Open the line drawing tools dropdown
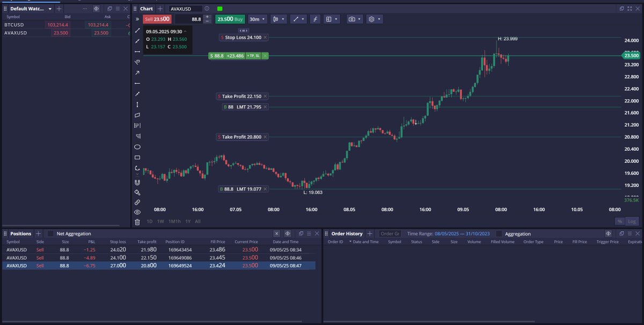 pos(298,19)
